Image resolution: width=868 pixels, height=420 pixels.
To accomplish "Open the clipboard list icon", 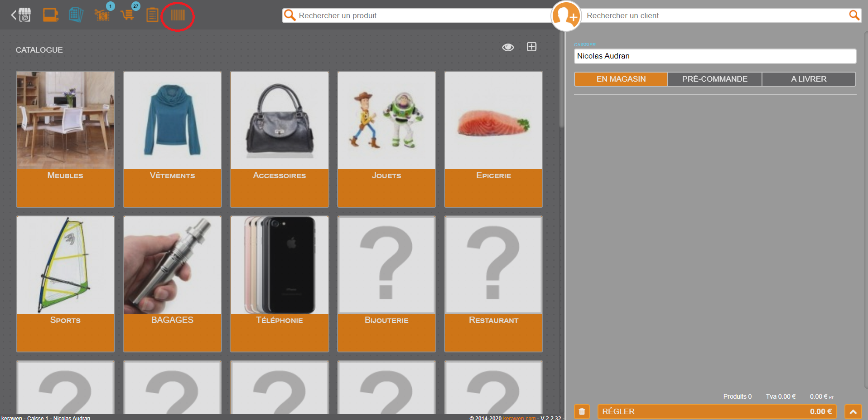I will point(152,15).
